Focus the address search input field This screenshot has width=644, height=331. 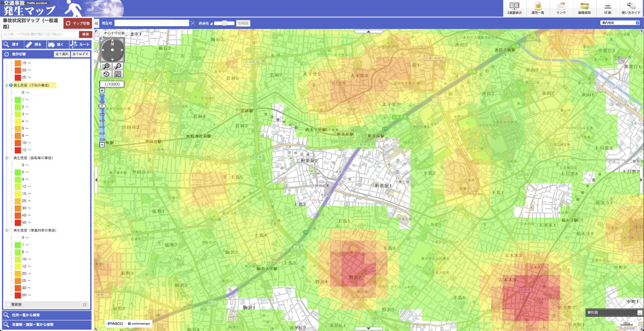coord(40,34)
